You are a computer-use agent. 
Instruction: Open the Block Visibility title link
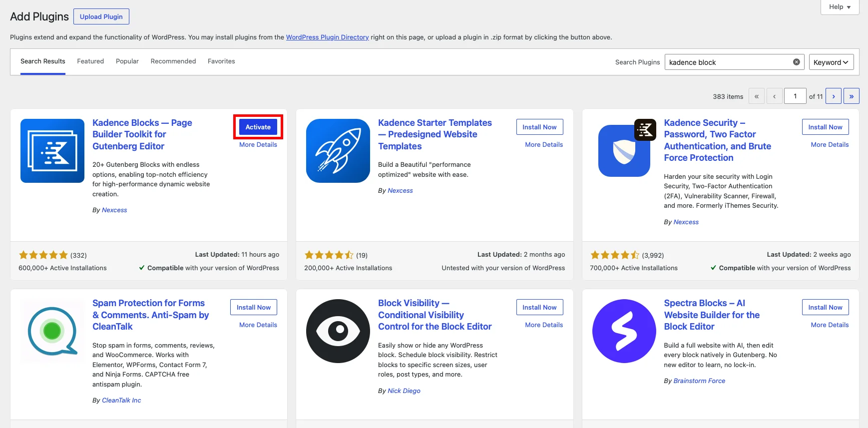435,315
